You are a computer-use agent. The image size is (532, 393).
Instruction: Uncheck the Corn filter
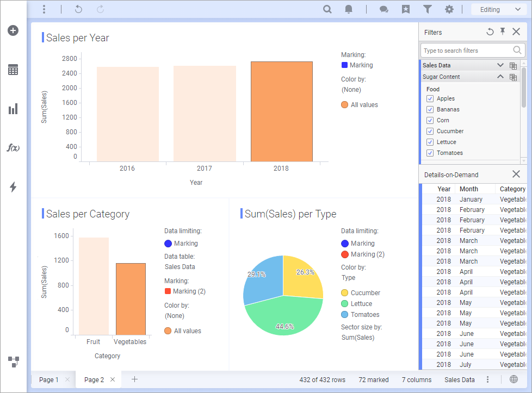pos(429,120)
